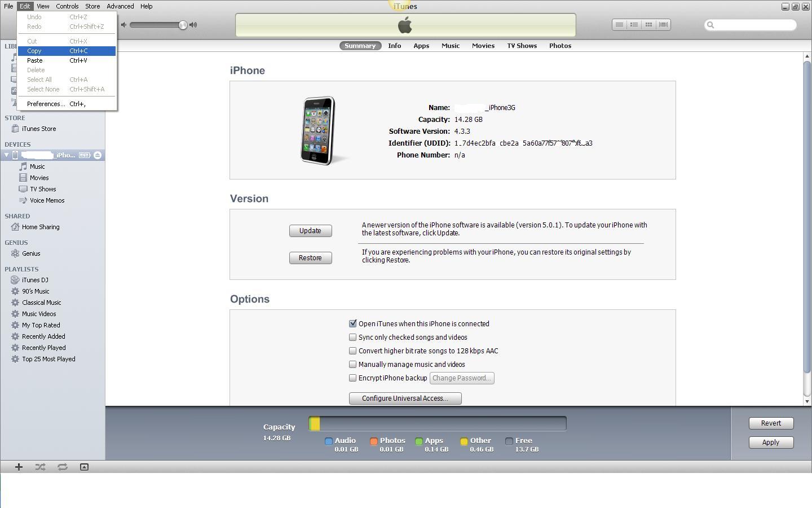Enable Convert higher bit rate songs option
Image resolution: width=812 pixels, height=508 pixels.
353,351
